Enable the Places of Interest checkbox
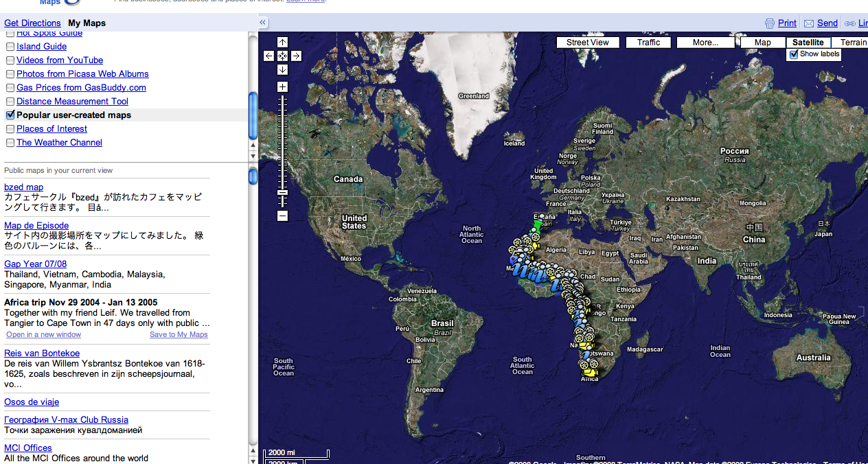This screenshot has height=464, width=868. pyautogui.click(x=10, y=129)
